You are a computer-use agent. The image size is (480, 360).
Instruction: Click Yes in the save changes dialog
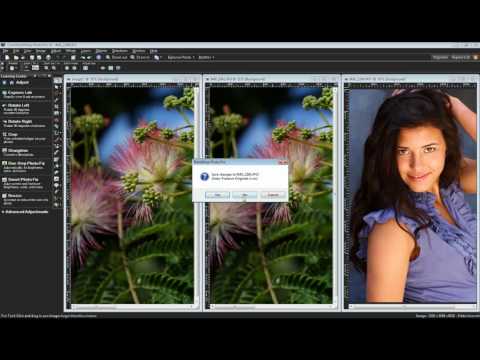[x=218, y=195]
